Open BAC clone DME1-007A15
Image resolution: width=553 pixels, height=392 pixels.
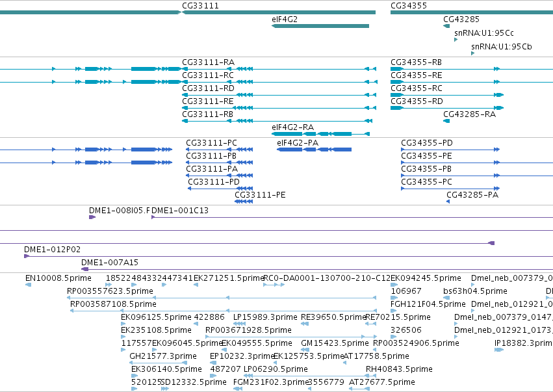pyautogui.click(x=110, y=263)
